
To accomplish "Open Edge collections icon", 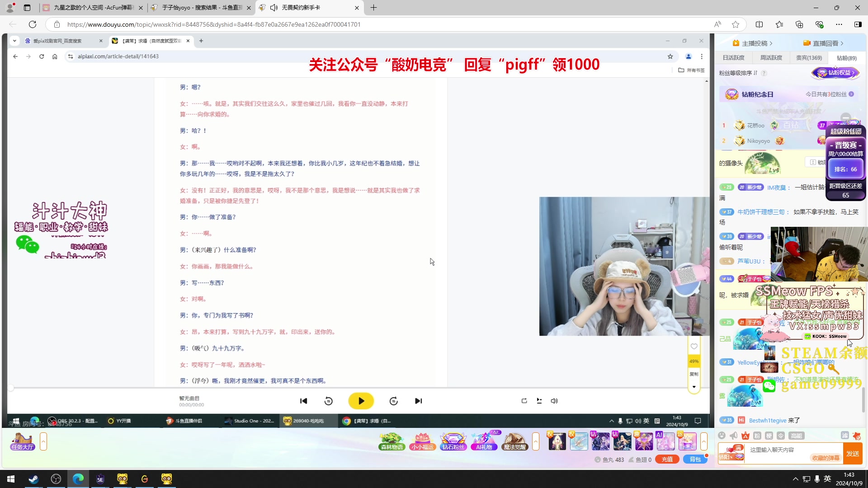I will point(799,24).
